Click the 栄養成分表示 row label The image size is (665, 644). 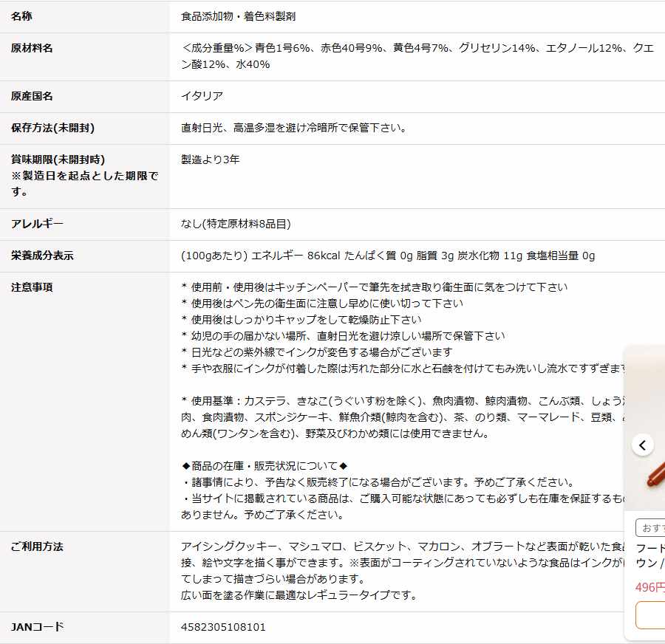(42, 256)
